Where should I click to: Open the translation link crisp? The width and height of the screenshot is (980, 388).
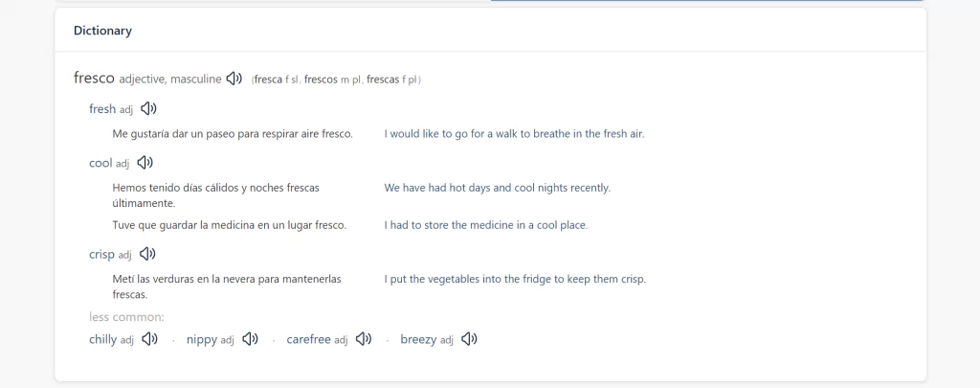(x=101, y=255)
